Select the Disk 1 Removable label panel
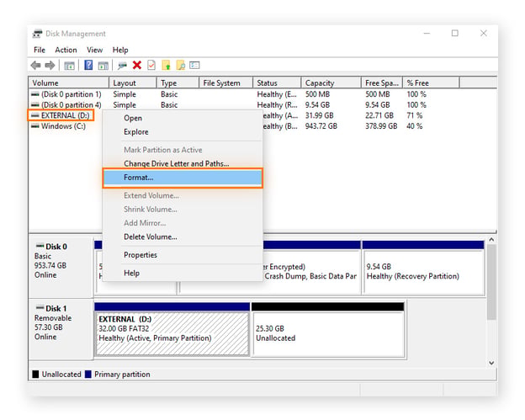Image resolution: width=525 pixels, height=420 pixels. tap(61, 329)
